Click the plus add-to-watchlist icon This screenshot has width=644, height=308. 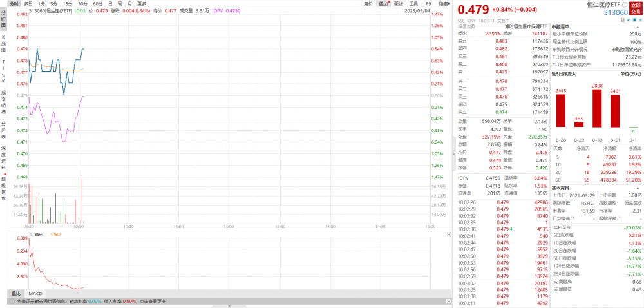[x=639, y=20]
